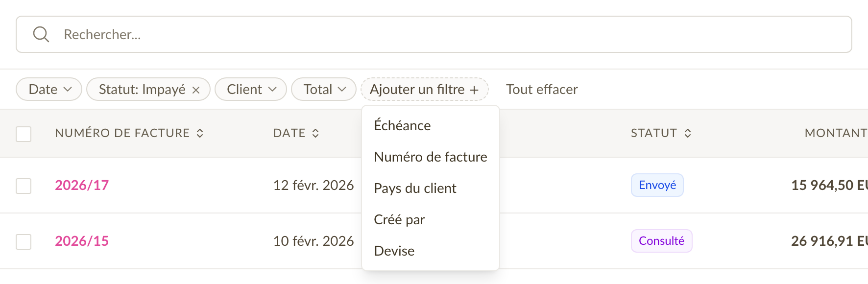This screenshot has height=284, width=868.
Task: Click date 10 févr. 2026
Action: (313, 241)
